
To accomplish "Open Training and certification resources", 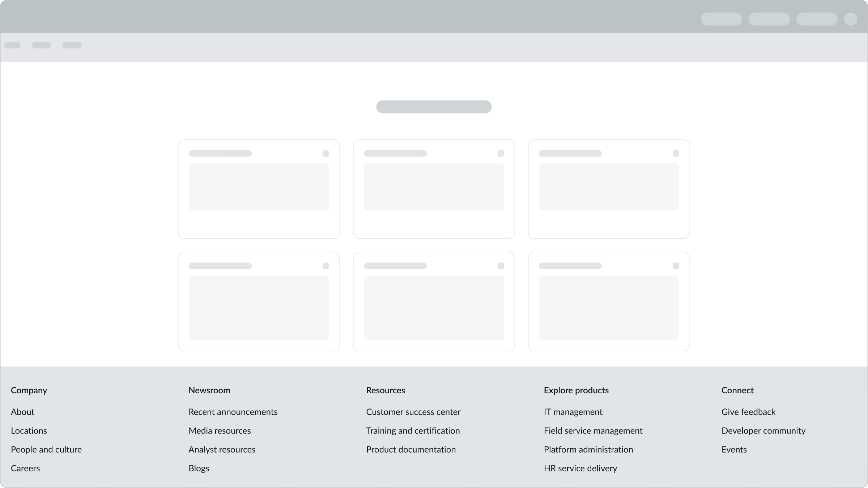I will point(413,431).
